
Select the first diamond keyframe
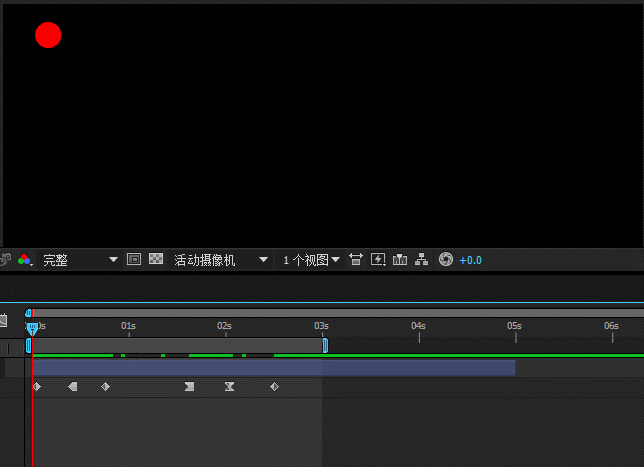click(x=37, y=386)
